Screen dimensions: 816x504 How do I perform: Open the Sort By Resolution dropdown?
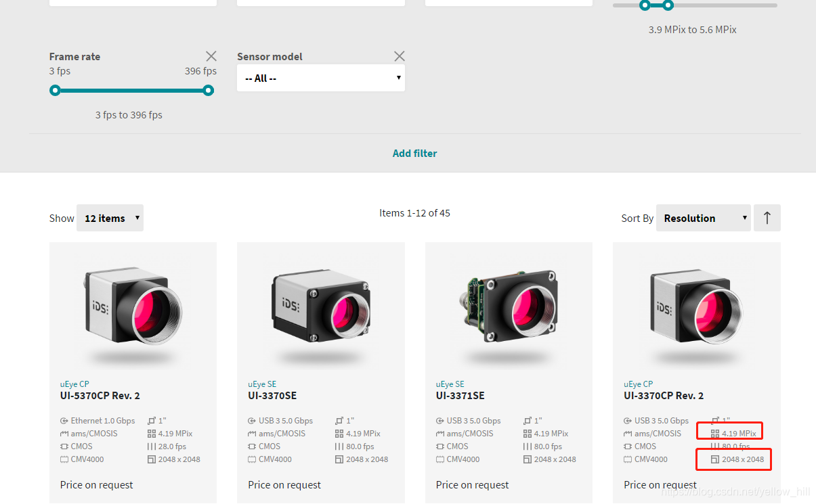[704, 218]
